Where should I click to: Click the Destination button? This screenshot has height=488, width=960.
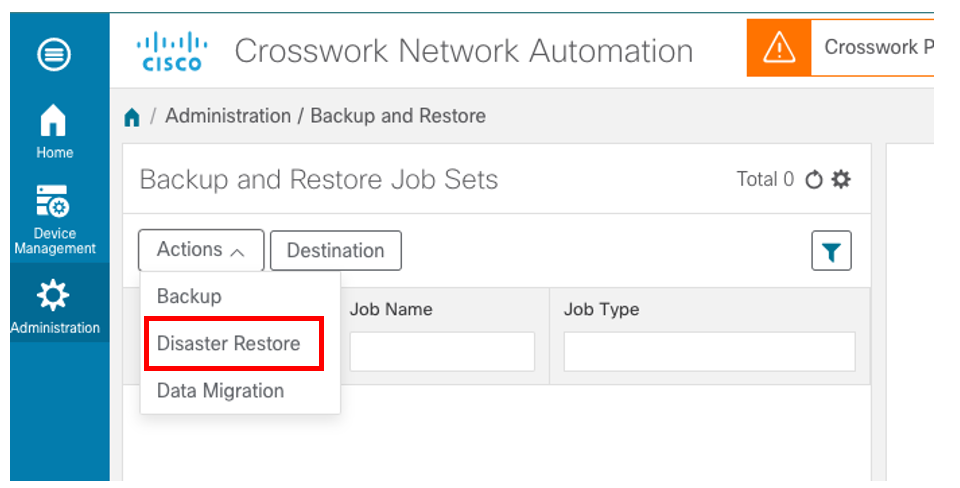336,250
